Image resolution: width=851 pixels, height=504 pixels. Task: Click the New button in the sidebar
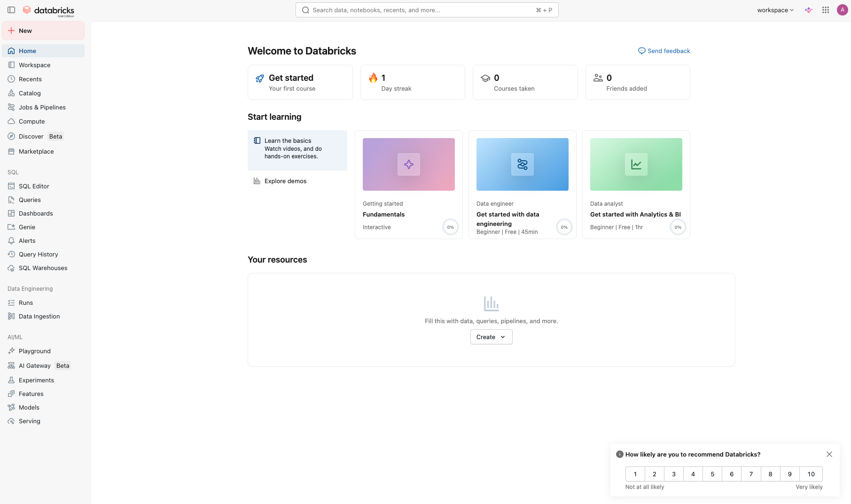(x=43, y=31)
